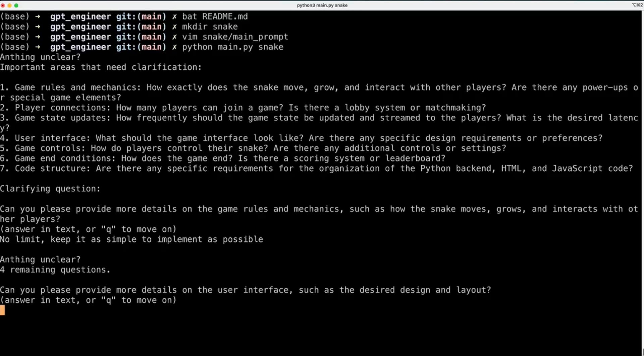Place cursor at the orange terminal input block
644x356 pixels.
click(3, 310)
